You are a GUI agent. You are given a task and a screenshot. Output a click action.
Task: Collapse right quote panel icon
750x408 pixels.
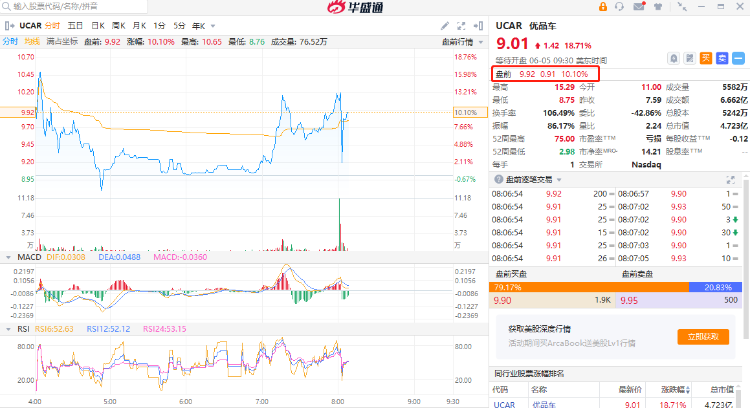(x=478, y=26)
